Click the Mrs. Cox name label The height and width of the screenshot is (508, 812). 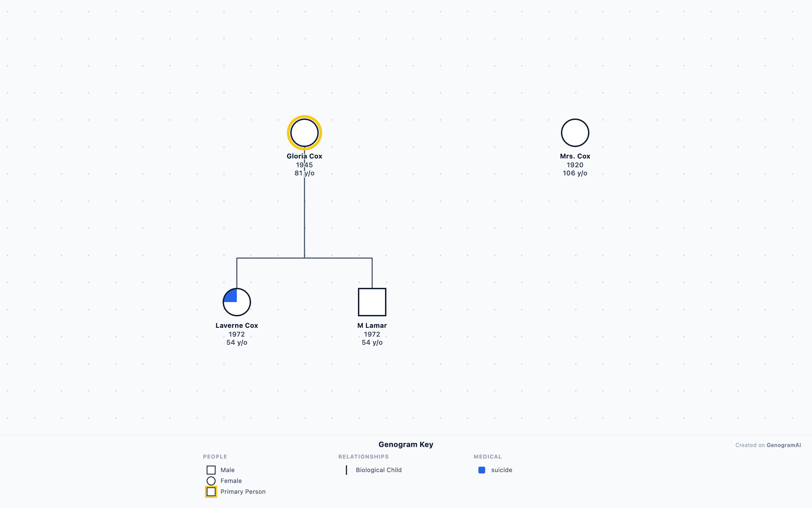[x=575, y=156]
